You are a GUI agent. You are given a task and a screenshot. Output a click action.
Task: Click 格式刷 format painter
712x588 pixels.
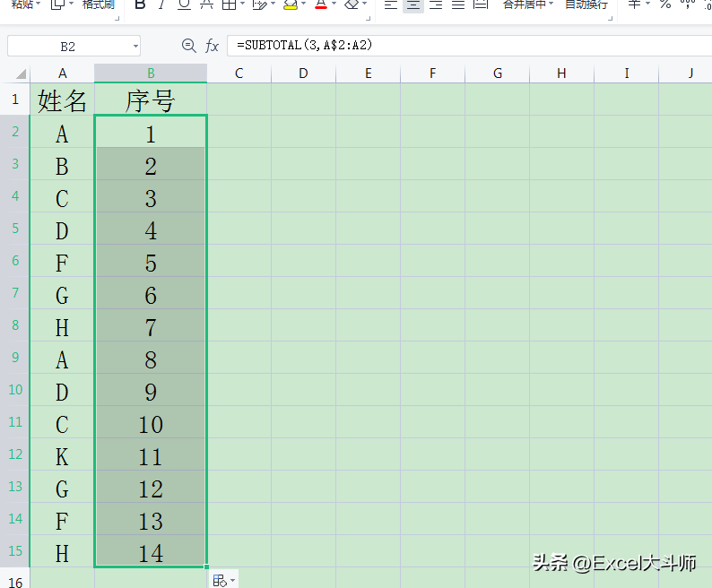click(98, 5)
